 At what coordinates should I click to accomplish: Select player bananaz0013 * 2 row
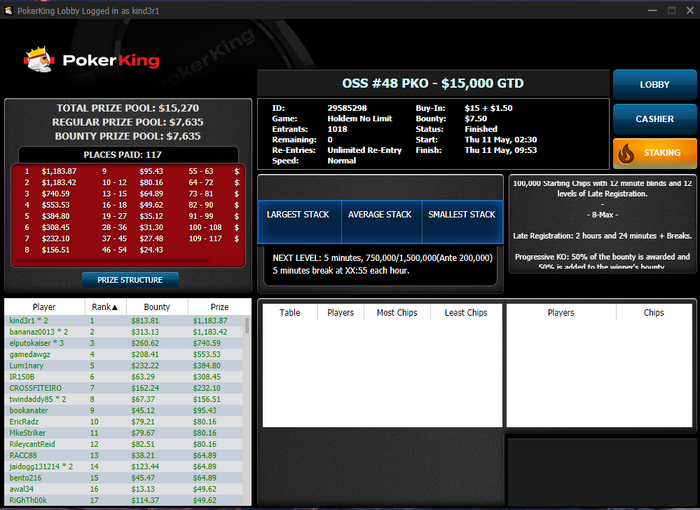point(124,332)
